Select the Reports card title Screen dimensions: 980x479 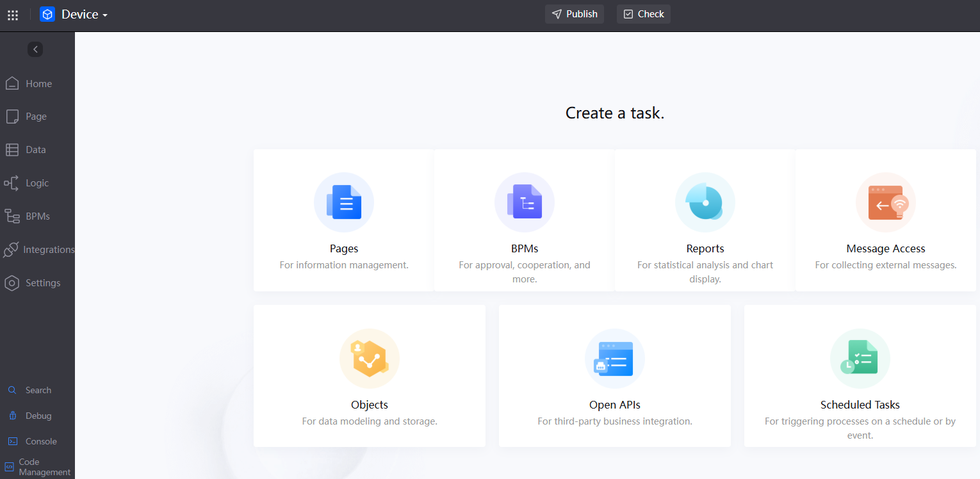tap(705, 248)
